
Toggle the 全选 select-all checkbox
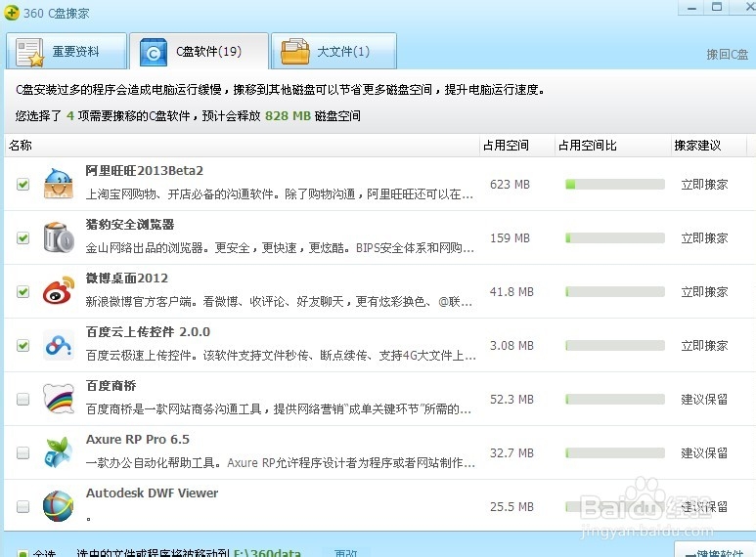[22, 554]
